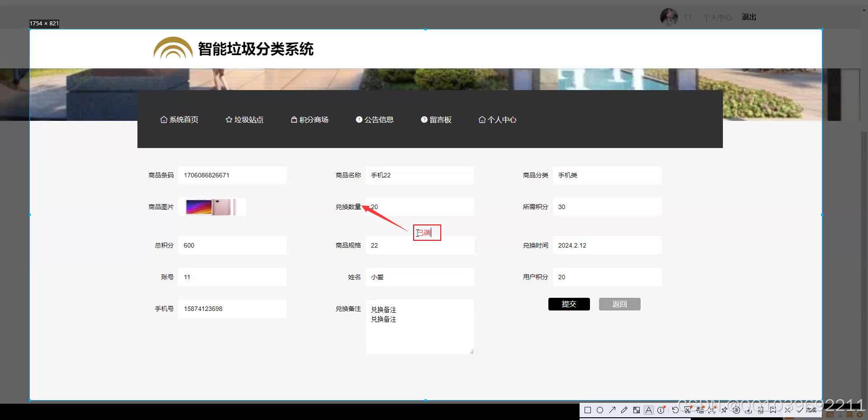Select the ellipse drawing tool
868x420 pixels.
(x=600, y=410)
